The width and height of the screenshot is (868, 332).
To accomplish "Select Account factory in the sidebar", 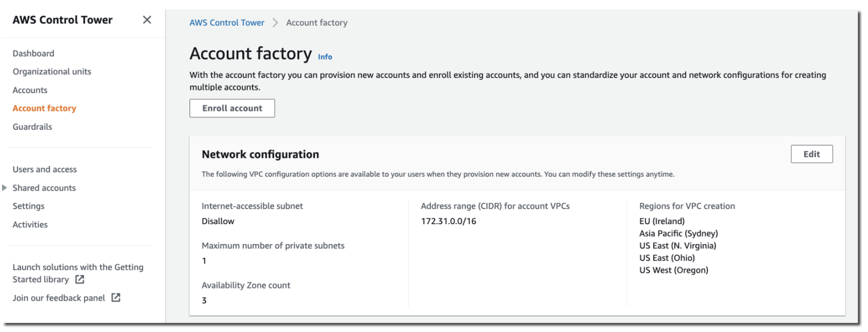I will (x=45, y=108).
